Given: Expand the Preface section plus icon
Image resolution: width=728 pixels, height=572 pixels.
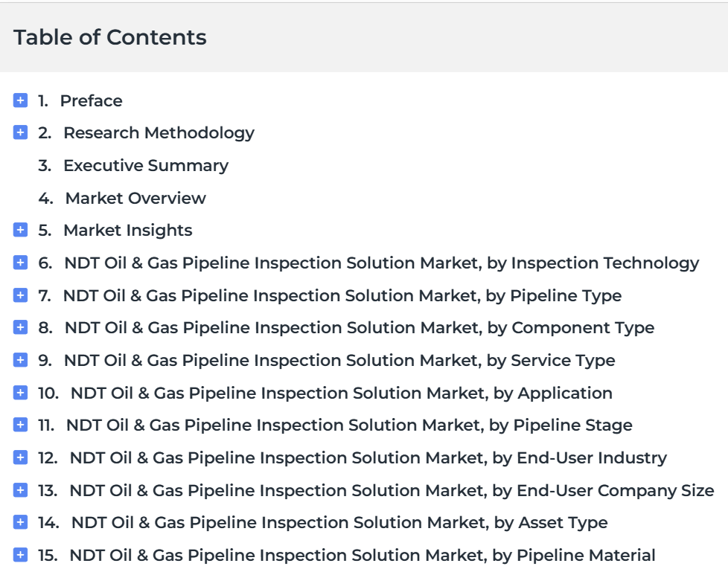Looking at the screenshot, I should click(x=20, y=100).
